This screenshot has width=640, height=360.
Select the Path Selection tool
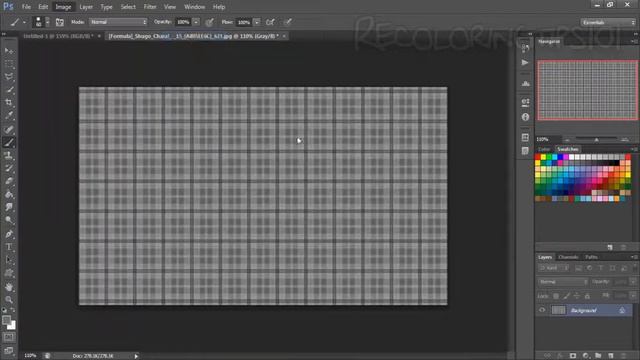(x=9, y=260)
